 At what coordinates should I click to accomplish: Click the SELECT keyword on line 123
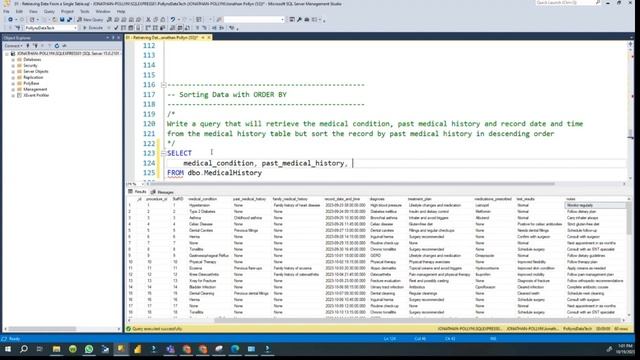point(179,153)
